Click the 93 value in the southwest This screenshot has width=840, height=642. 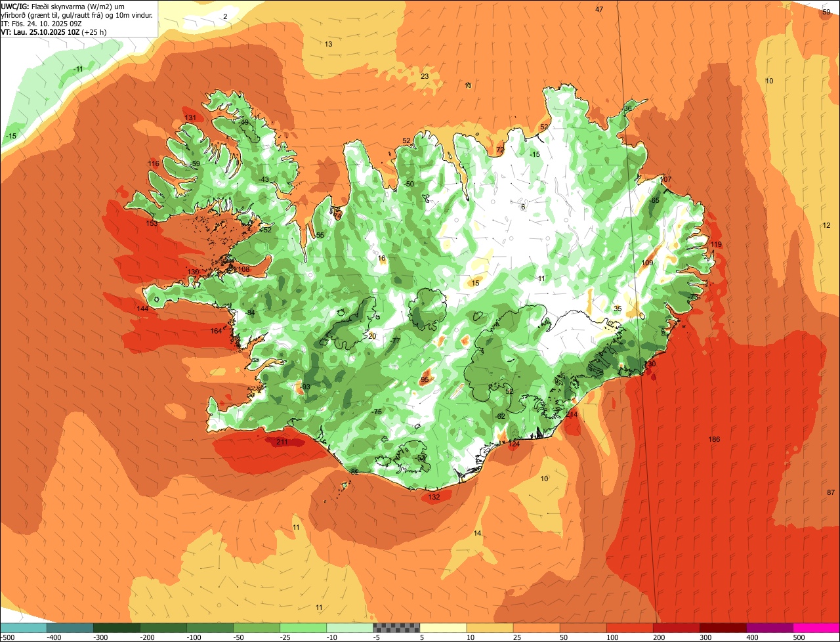pyautogui.click(x=306, y=387)
